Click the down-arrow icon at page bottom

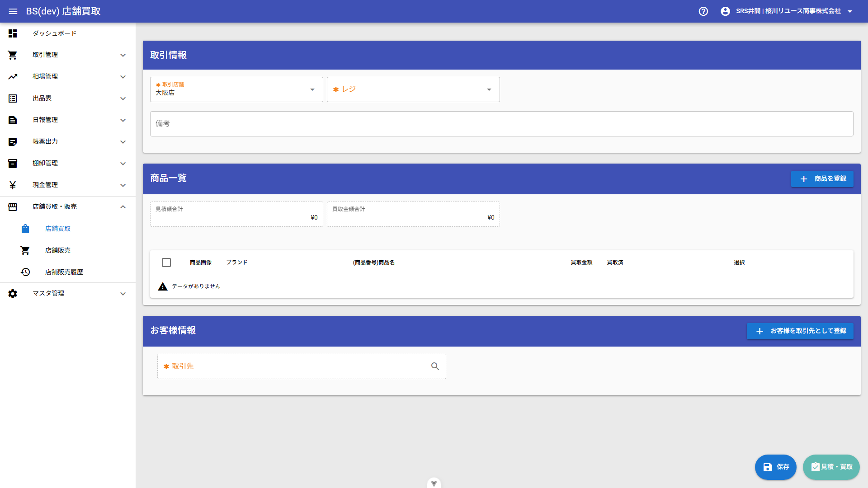coord(434,483)
